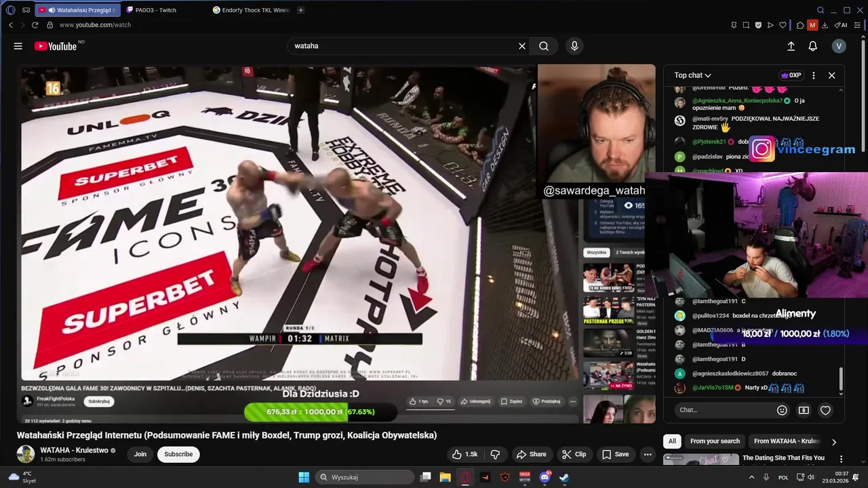Send a Super Chat dollar icon
Viewport: 868px width, 488px height.
[804, 410]
